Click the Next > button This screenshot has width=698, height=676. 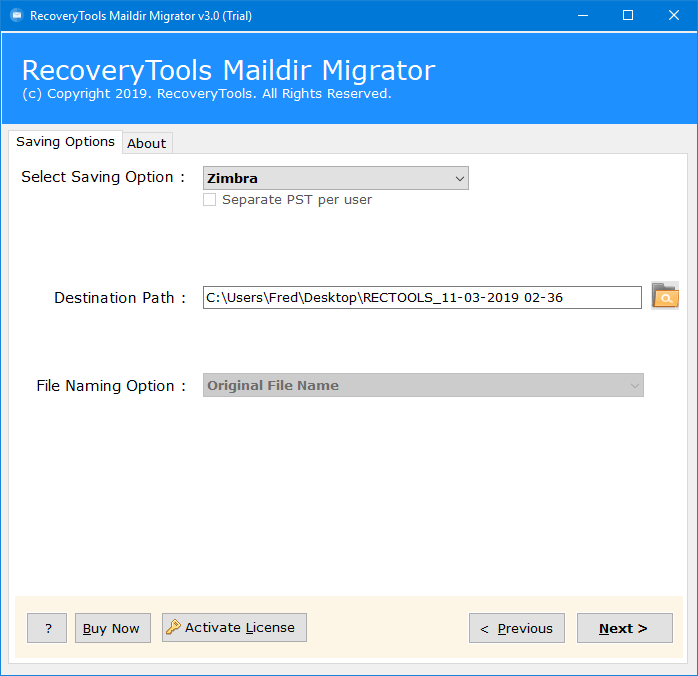click(625, 628)
